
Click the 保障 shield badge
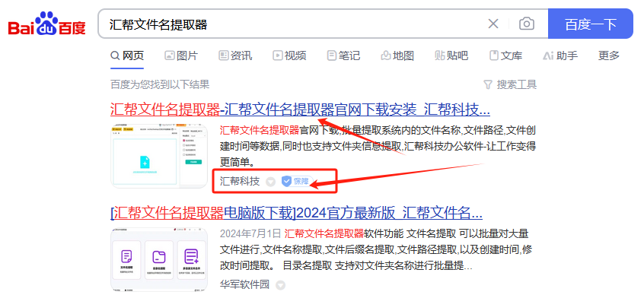tap(297, 181)
